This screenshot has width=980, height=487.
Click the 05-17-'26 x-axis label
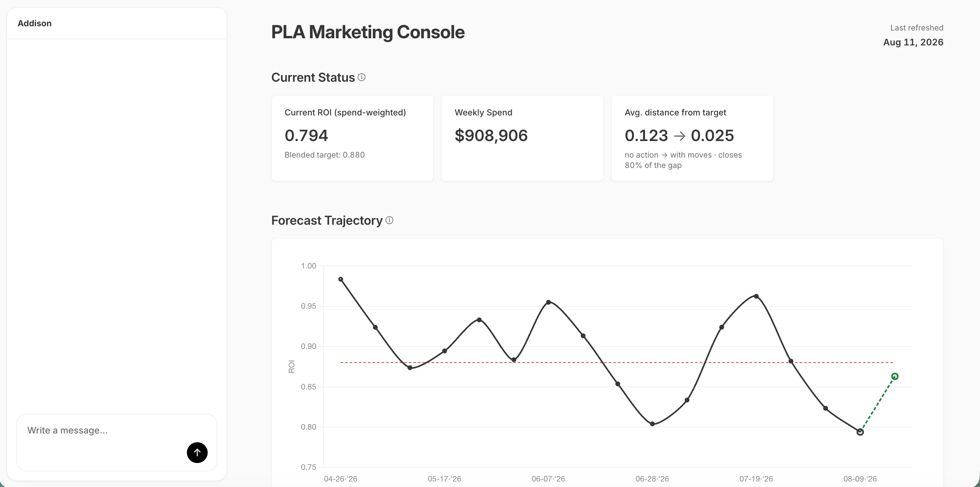(444, 479)
